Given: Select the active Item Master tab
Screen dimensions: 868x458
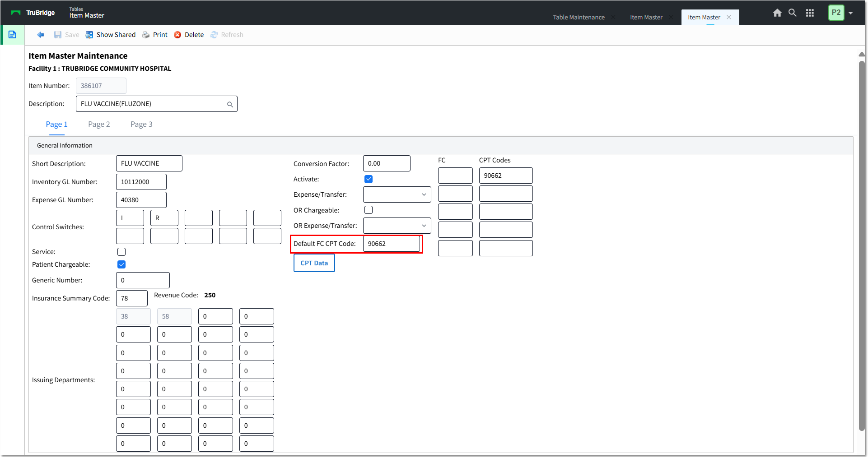Looking at the screenshot, I should click(704, 17).
